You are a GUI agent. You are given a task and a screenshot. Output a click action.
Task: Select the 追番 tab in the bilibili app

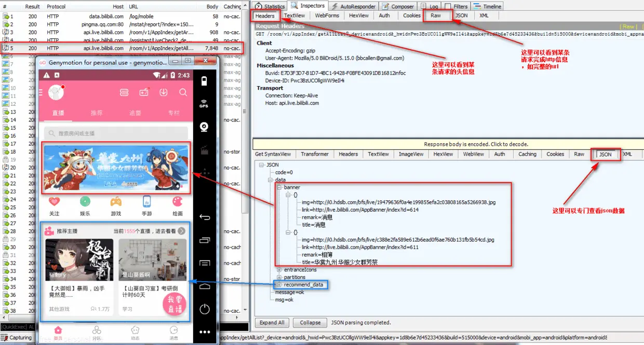(x=135, y=113)
